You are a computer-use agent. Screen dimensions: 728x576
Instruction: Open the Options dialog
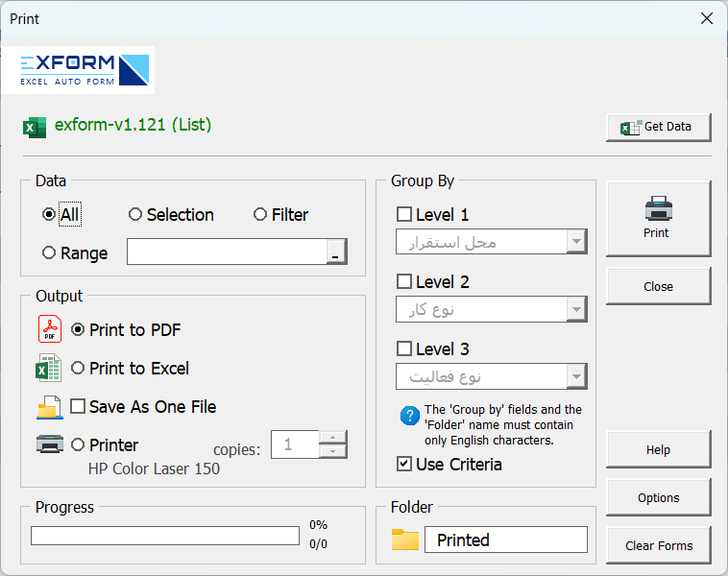click(x=658, y=497)
